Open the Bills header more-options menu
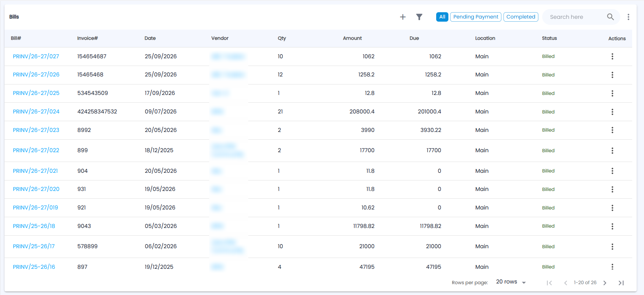 (628, 17)
